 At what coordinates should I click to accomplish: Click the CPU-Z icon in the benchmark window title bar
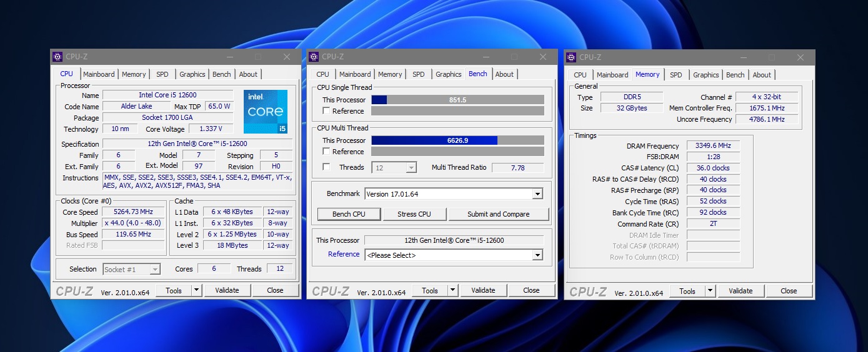[x=314, y=57]
